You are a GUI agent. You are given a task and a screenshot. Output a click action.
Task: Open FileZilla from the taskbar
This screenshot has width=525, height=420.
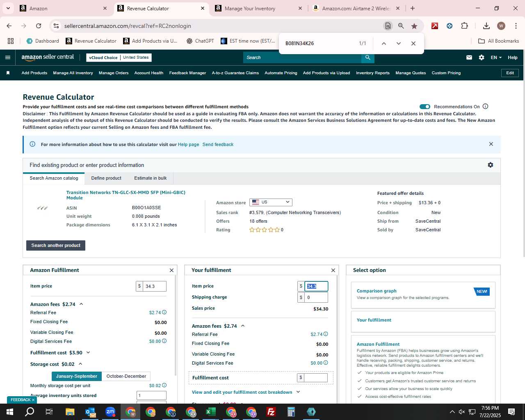(x=271, y=412)
